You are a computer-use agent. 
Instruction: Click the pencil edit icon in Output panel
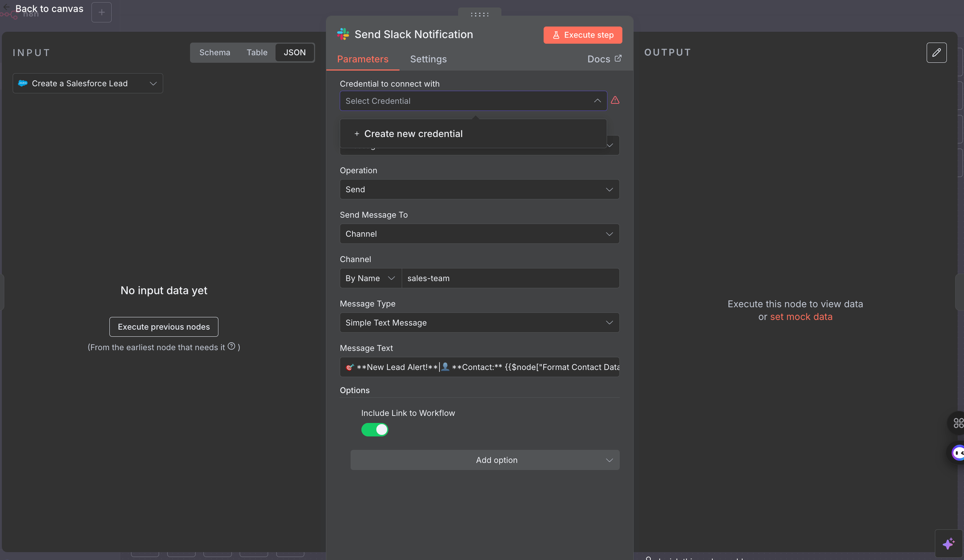click(936, 53)
